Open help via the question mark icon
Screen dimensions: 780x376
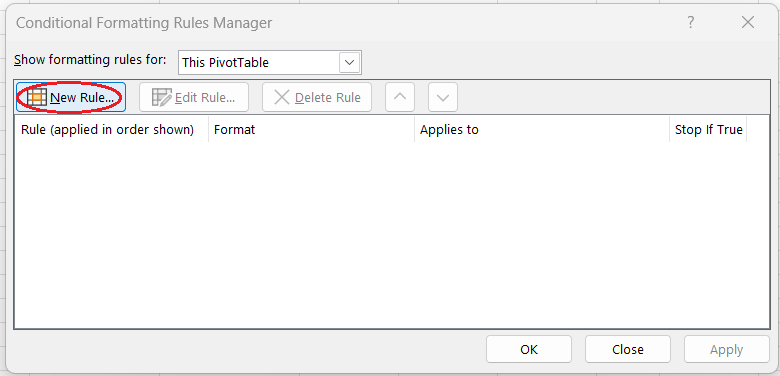690,22
